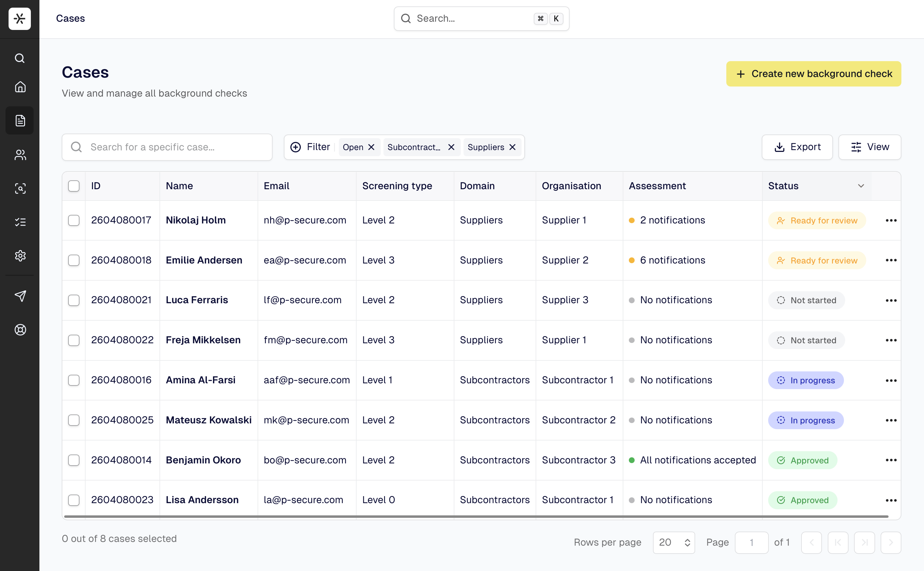Open the cases document icon in sidebar
Image resolution: width=924 pixels, height=571 pixels.
coord(20,121)
